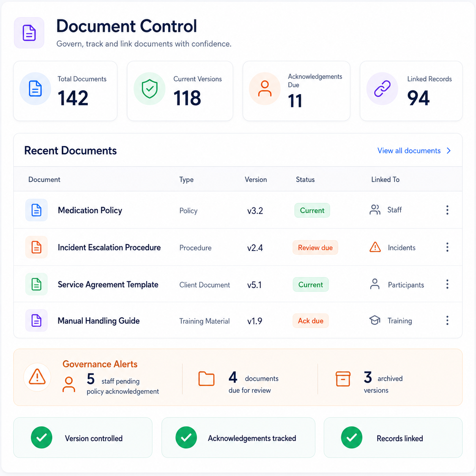
Task: Click the Linked Records count 94
Action: point(418,98)
